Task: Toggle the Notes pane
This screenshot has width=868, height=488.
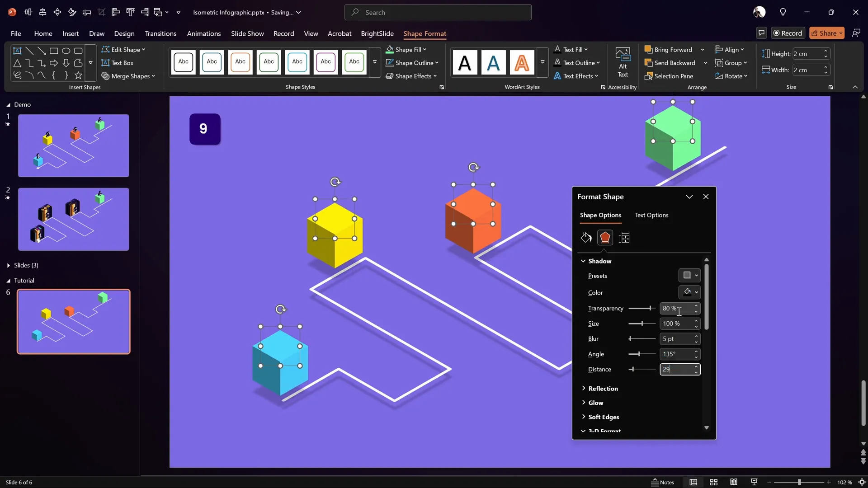Action: click(663, 482)
